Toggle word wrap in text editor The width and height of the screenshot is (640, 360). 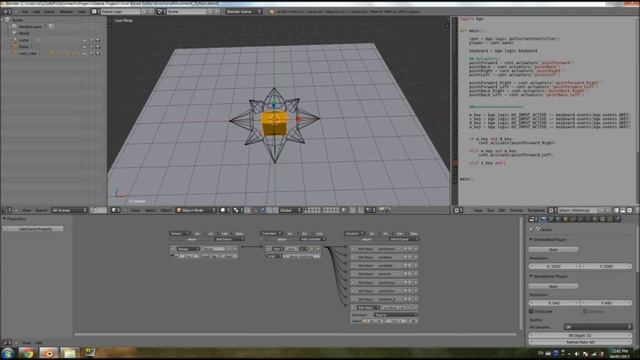(623, 210)
